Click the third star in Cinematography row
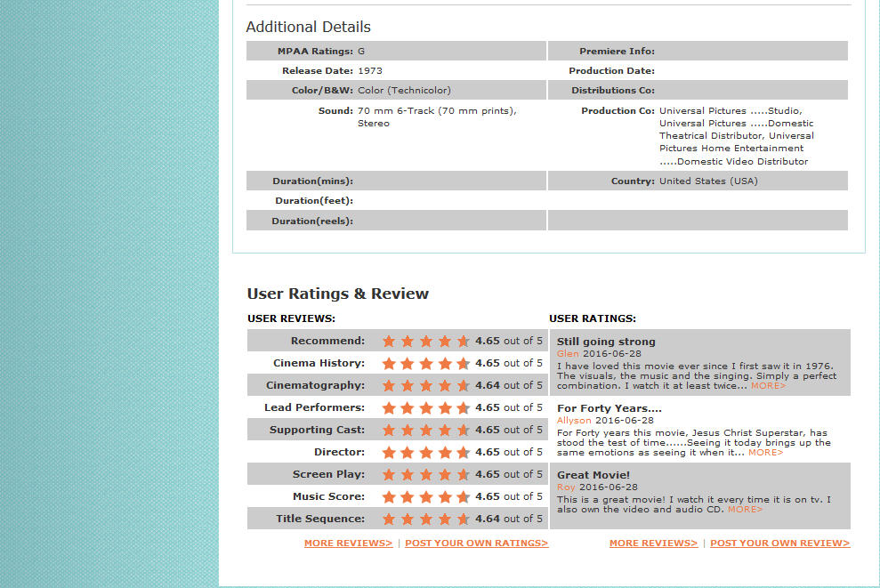The height and width of the screenshot is (588, 880). point(426,385)
